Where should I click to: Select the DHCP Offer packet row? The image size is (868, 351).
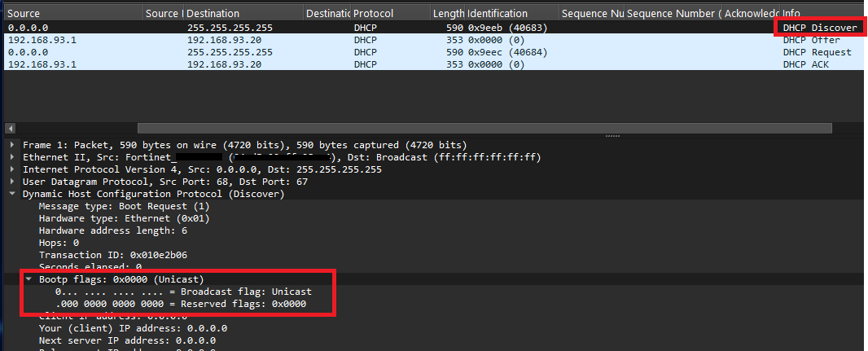pos(434,40)
